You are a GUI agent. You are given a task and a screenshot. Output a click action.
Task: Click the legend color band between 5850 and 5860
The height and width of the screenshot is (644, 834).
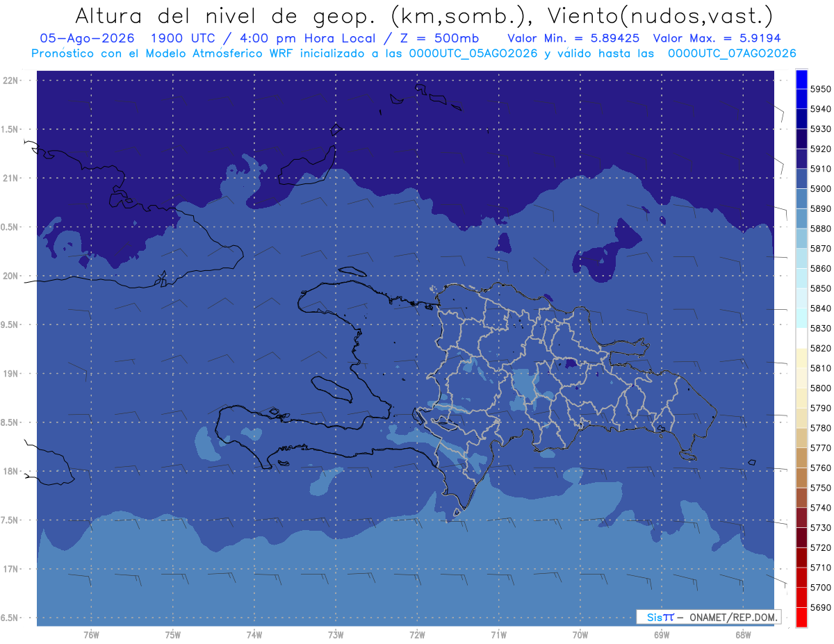coord(801,278)
